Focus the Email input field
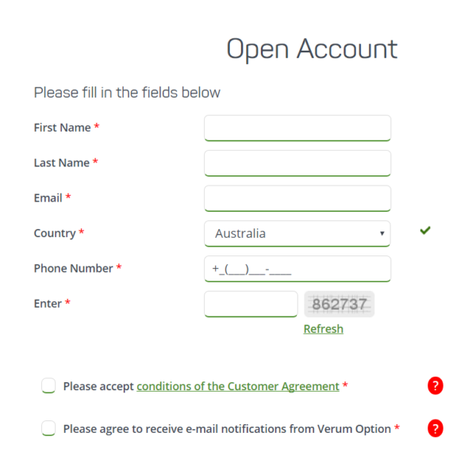476x452 pixels. coord(297,198)
